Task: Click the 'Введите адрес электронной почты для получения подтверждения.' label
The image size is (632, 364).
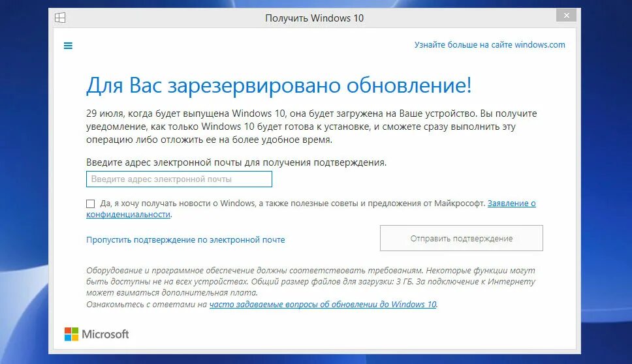Action: pyautogui.click(x=236, y=162)
